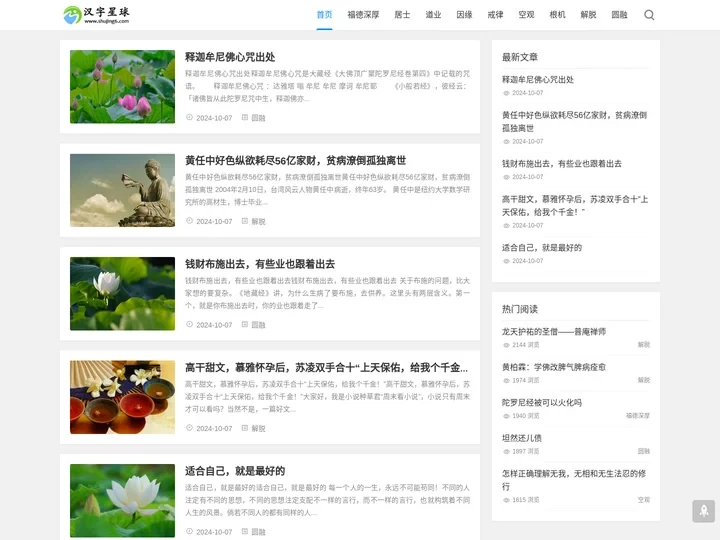The image size is (720, 540).
Task: Click the rocket back-to-top button
Action: pyautogui.click(x=703, y=511)
